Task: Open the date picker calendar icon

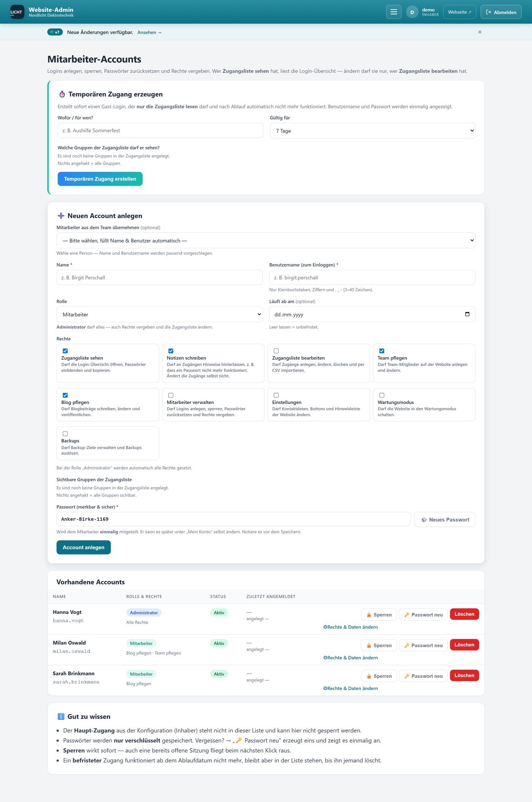Action: [467, 314]
